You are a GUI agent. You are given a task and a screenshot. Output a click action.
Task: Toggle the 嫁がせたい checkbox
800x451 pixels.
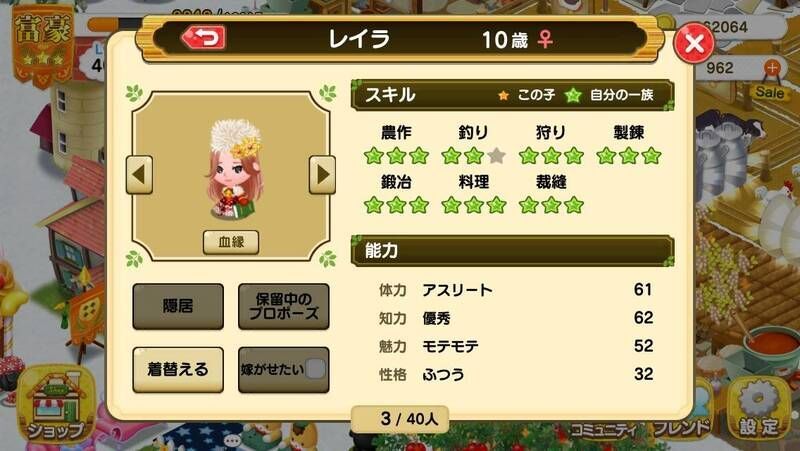click(315, 369)
